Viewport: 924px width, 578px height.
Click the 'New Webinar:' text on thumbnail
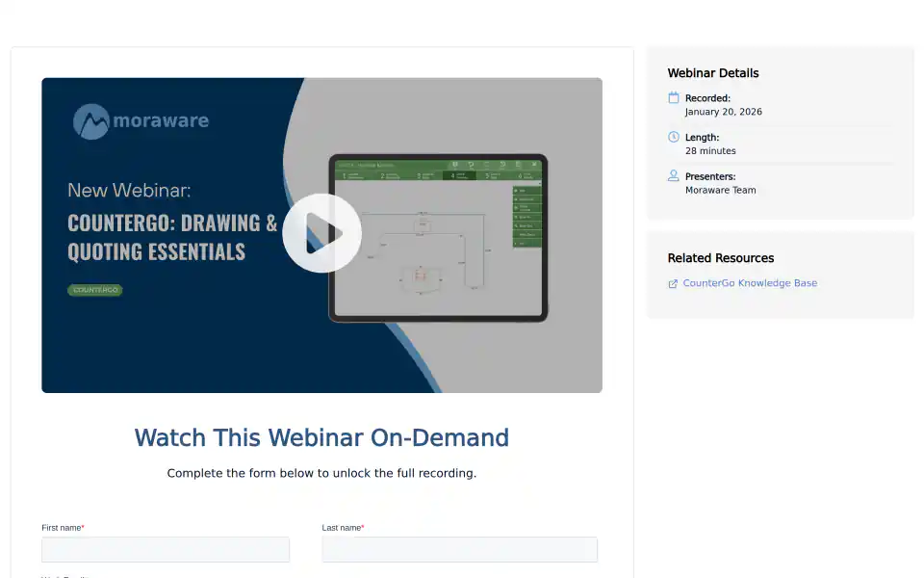[x=129, y=191]
